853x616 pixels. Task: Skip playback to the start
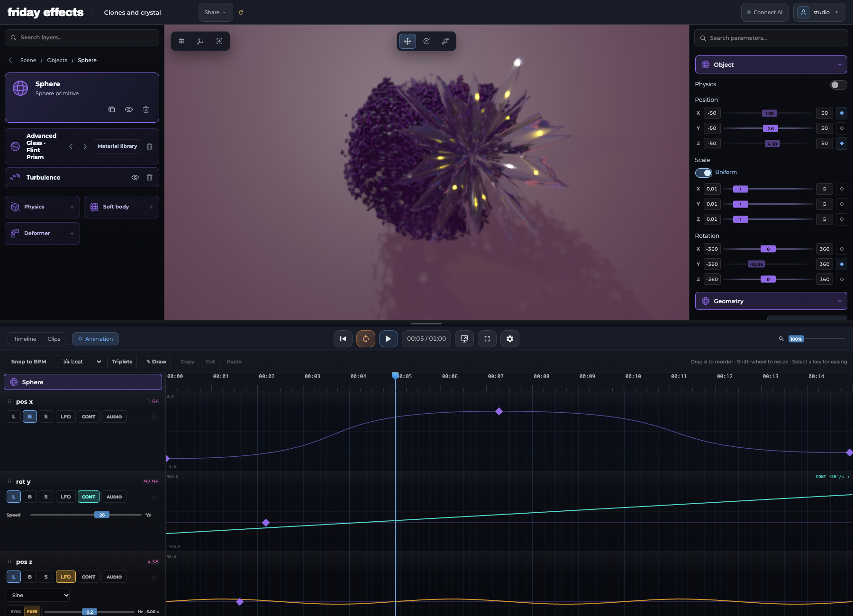click(343, 339)
